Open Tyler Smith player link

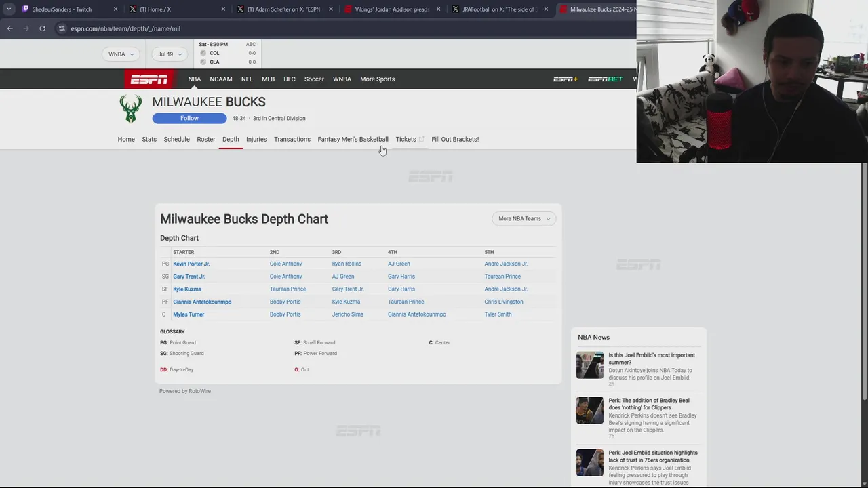tap(498, 314)
